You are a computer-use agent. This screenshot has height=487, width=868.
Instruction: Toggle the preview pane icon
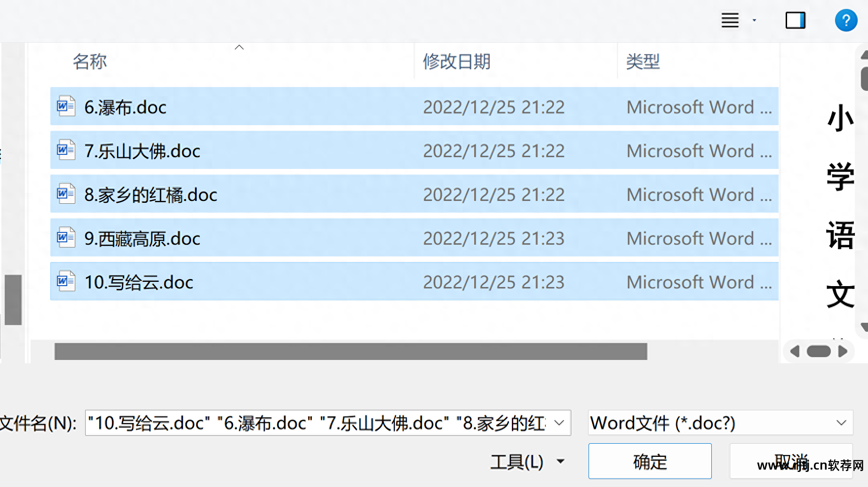(795, 20)
